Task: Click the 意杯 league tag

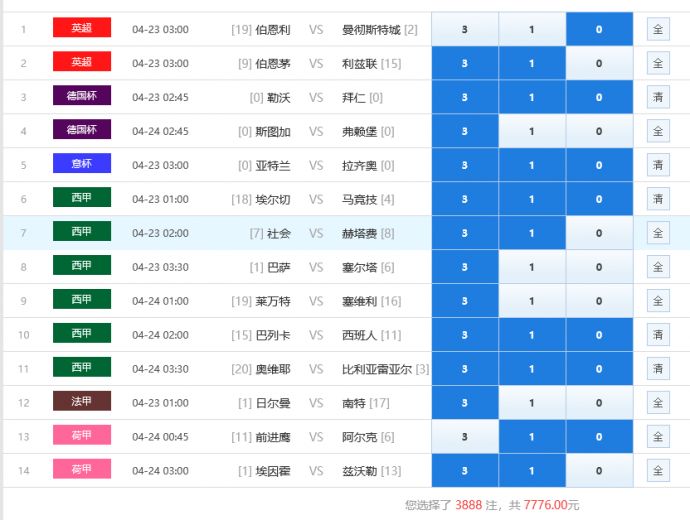Action: click(82, 164)
